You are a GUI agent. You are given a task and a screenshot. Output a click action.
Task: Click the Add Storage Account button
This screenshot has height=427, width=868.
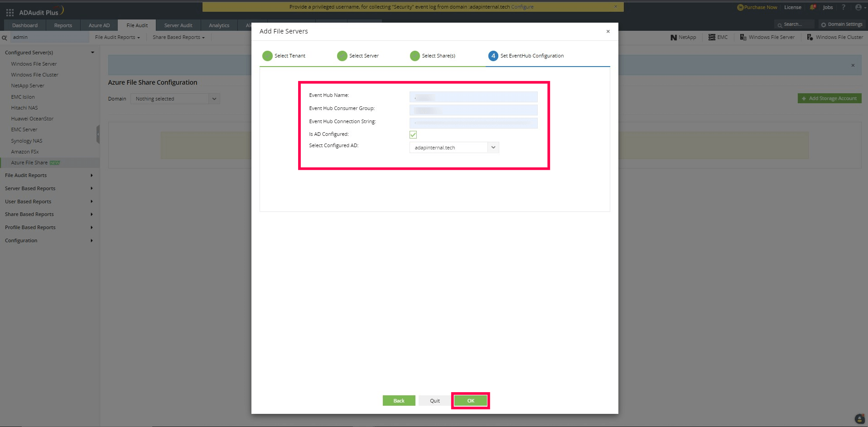tap(829, 98)
